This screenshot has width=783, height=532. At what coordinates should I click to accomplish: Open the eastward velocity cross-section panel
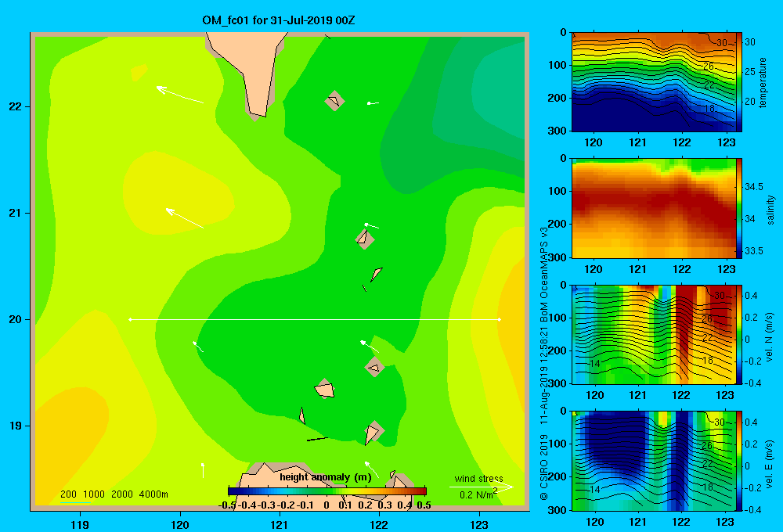click(x=654, y=461)
